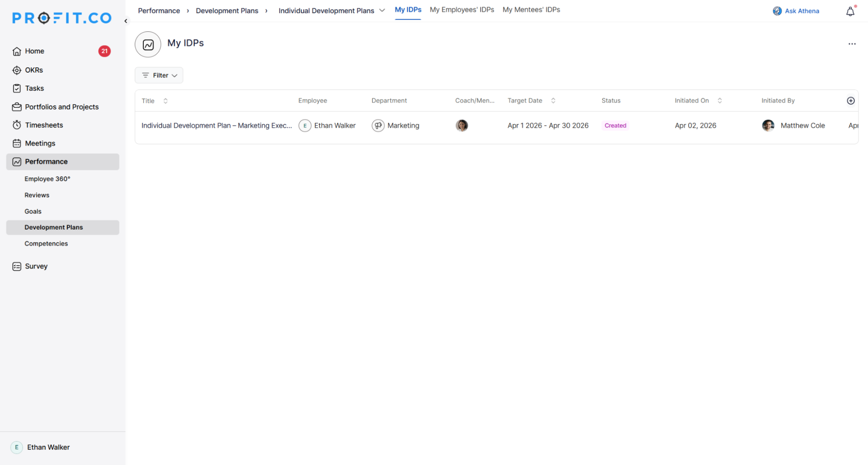Sort the table by Target Date
The height and width of the screenshot is (465, 868).
[553, 101]
